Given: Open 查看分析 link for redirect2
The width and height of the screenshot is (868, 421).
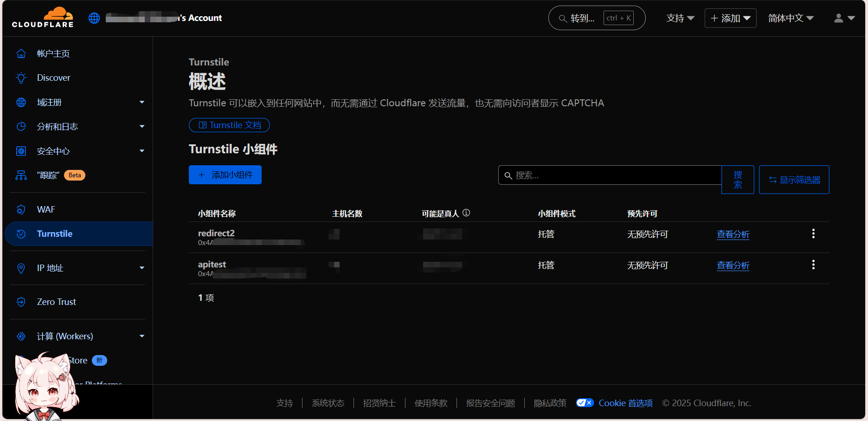Looking at the screenshot, I should pos(733,234).
